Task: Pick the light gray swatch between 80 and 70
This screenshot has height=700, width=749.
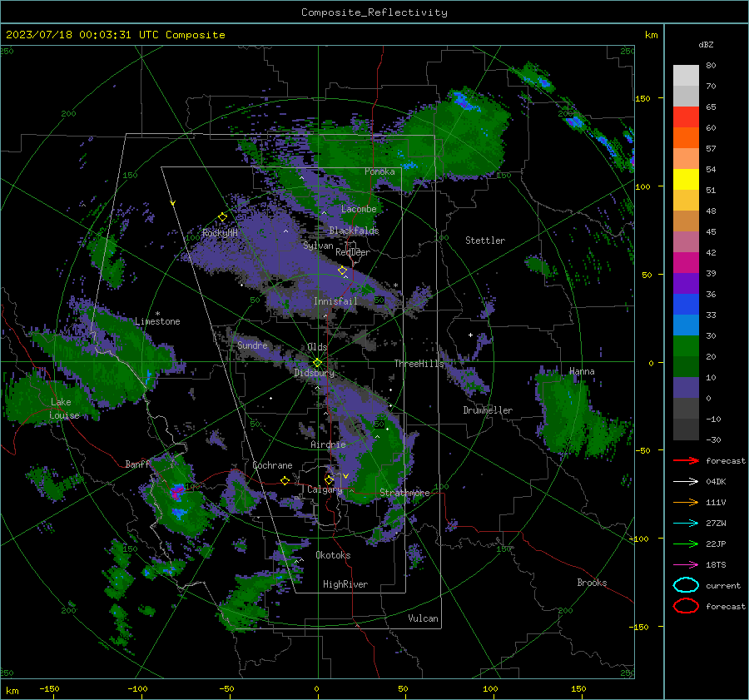Action: click(x=686, y=76)
